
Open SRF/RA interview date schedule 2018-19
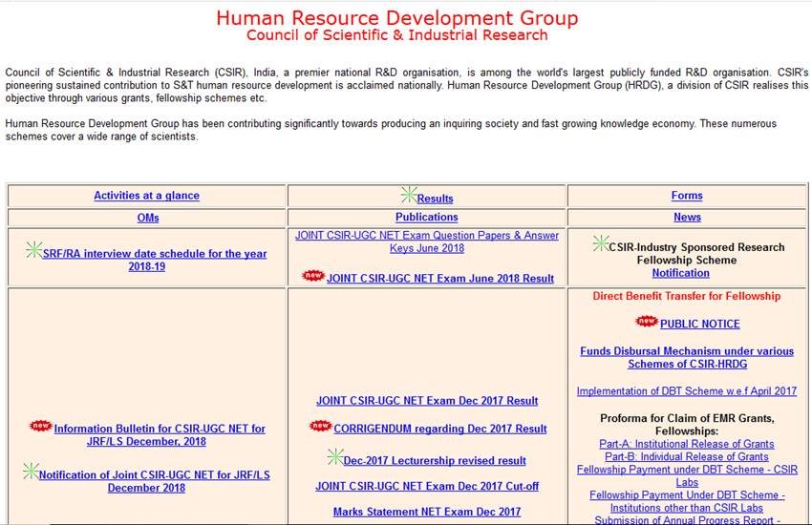(x=155, y=261)
